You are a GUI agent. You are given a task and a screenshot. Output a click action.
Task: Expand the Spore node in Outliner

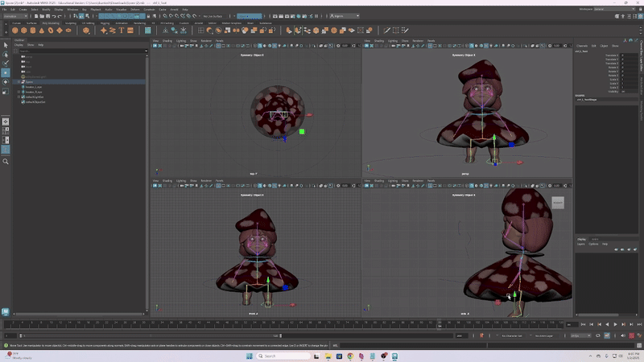pyautogui.click(x=19, y=82)
